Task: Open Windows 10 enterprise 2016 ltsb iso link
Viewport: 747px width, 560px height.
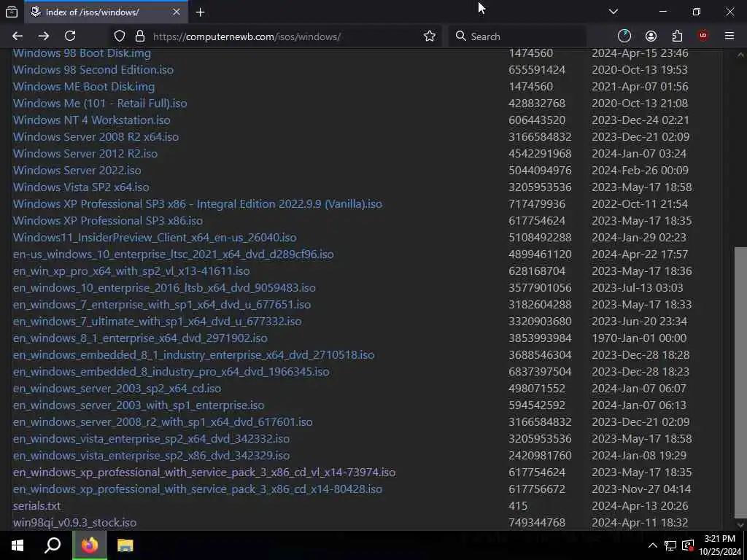Action: [x=164, y=287]
